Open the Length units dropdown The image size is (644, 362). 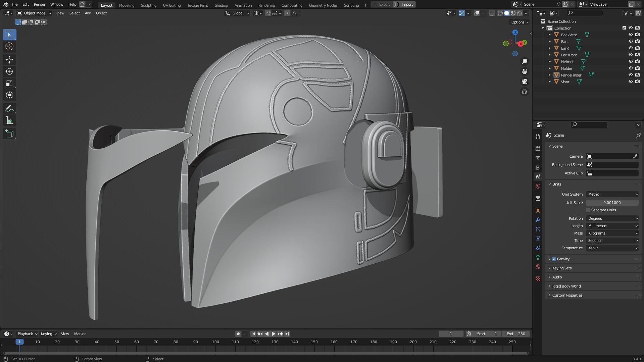(612, 226)
